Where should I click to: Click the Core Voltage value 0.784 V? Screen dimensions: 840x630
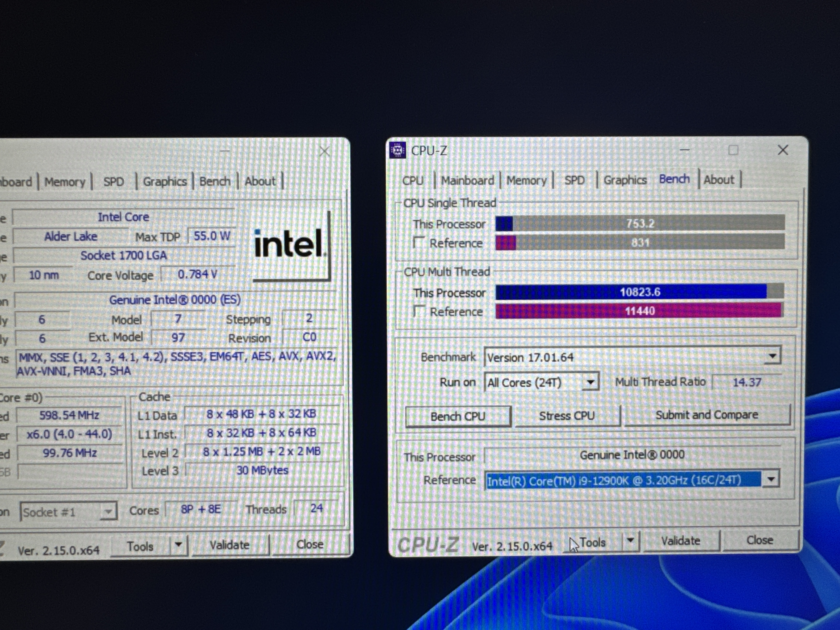click(x=197, y=274)
